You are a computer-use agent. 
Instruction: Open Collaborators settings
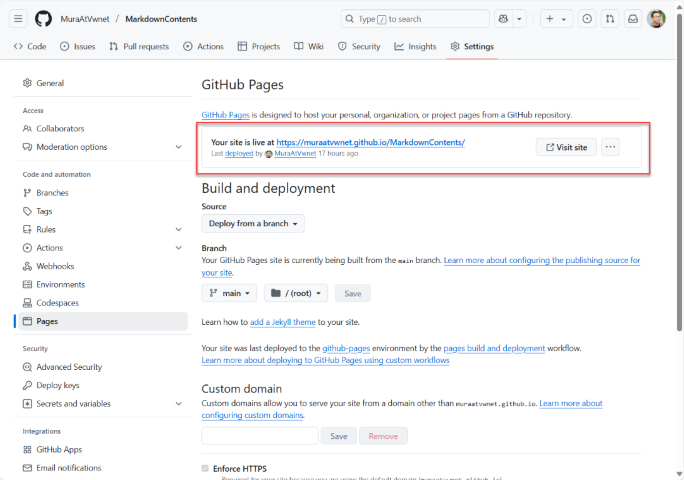click(x=103, y=129)
